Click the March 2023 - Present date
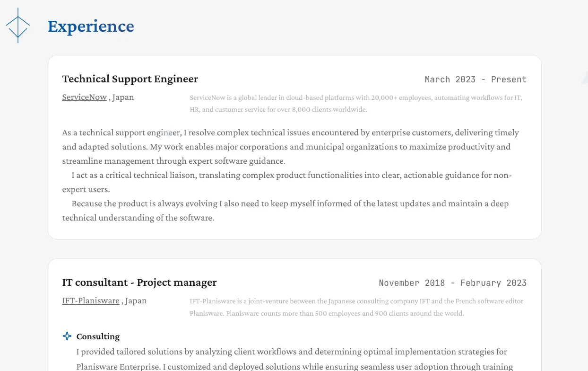 pos(476,79)
